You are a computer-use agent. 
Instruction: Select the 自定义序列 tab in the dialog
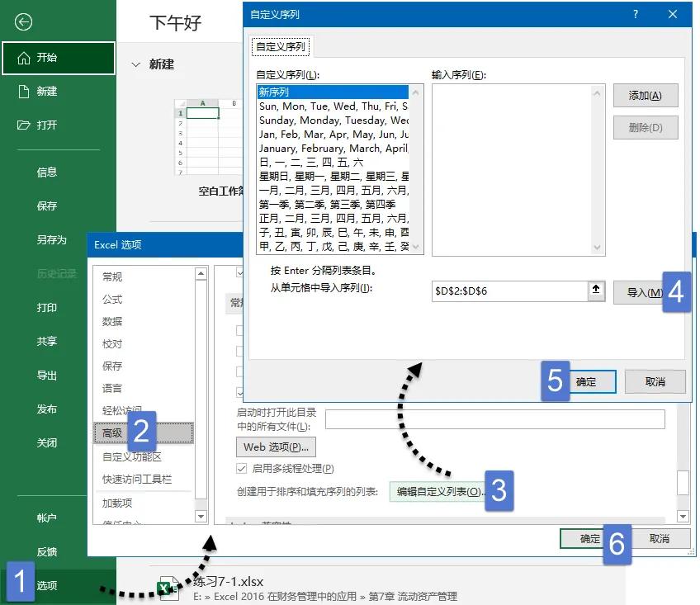click(281, 46)
